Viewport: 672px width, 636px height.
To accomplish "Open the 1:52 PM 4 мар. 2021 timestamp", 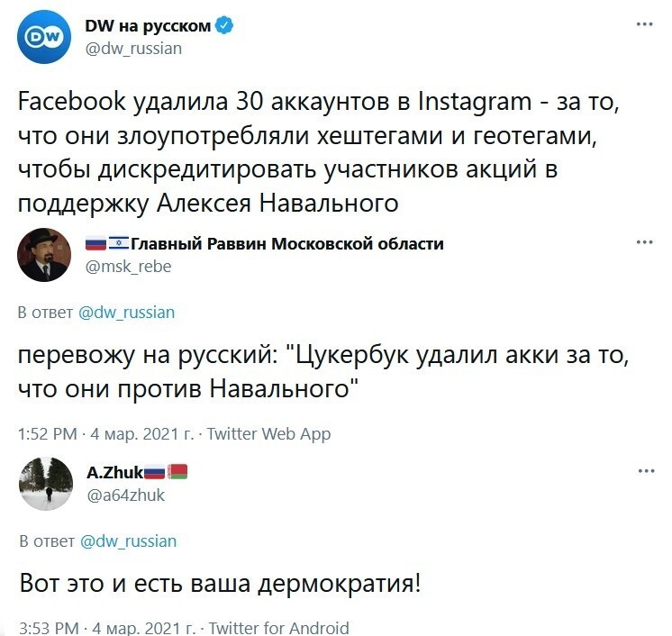I will pos(105,433).
